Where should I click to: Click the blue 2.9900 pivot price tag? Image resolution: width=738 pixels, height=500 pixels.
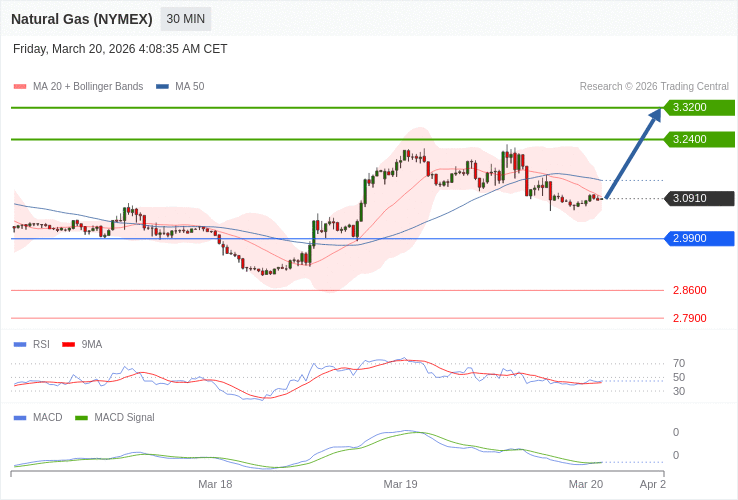point(699,238)
